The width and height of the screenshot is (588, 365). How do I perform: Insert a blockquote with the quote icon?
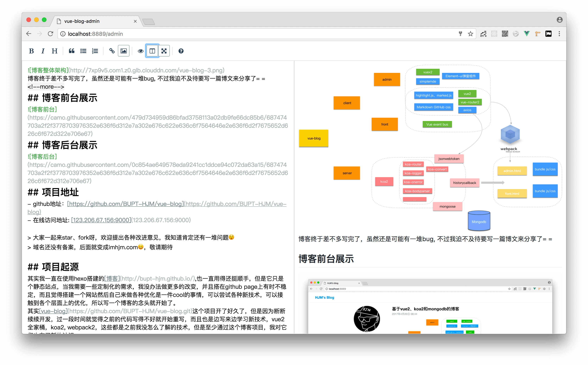tap(72, 51)
